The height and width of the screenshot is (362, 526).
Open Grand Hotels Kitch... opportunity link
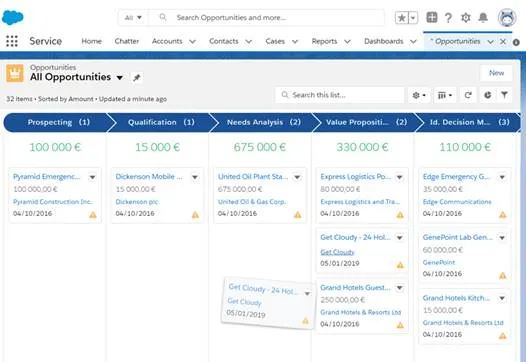pos(456,298)
